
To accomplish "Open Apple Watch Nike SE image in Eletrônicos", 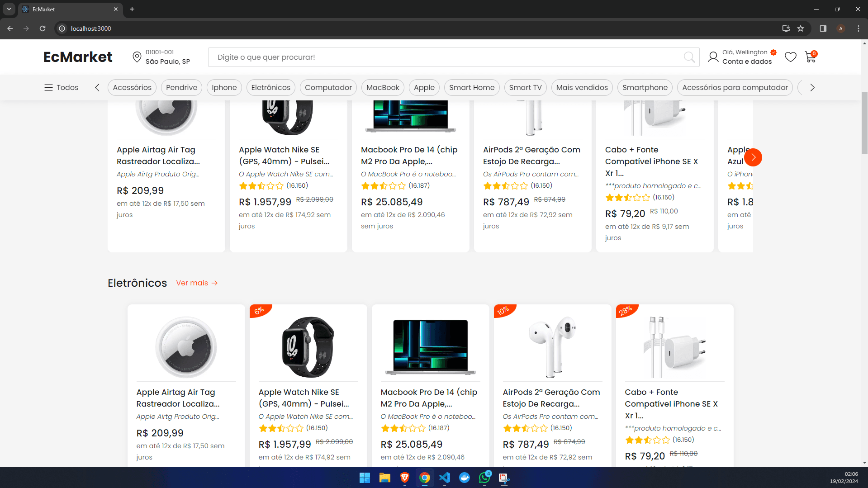I will point(308,347).
